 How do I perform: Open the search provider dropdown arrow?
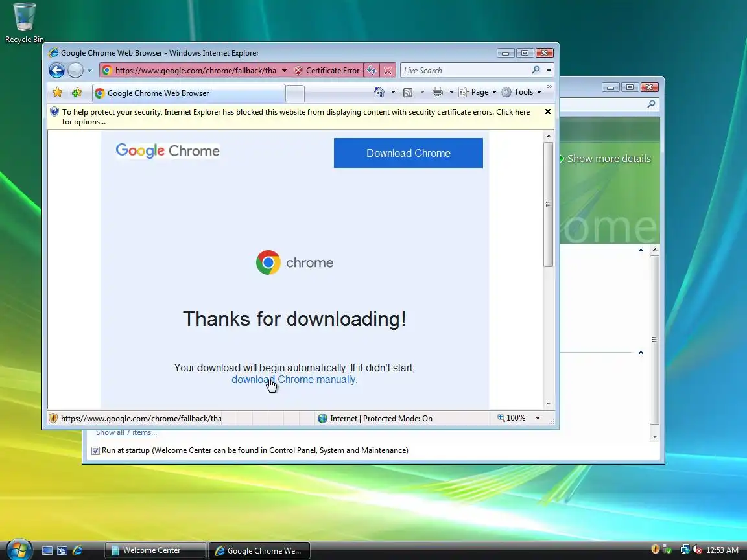[549, 71]
